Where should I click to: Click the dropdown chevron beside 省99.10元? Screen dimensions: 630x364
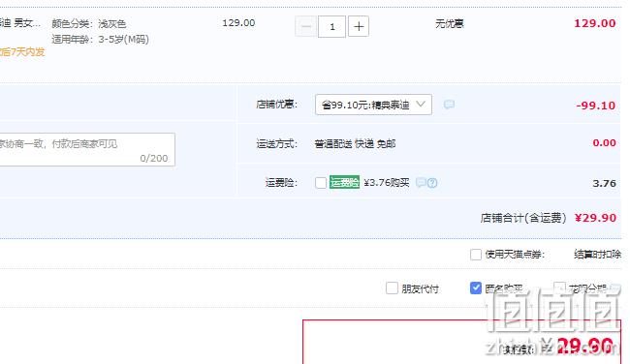421,105
